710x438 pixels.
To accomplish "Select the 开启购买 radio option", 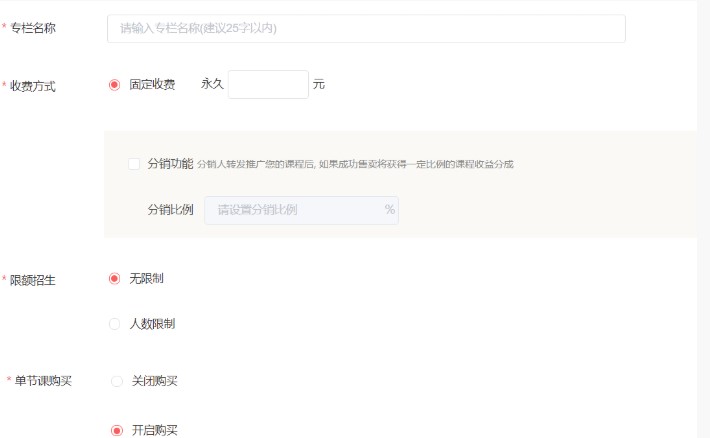I will tap(117, 430).
